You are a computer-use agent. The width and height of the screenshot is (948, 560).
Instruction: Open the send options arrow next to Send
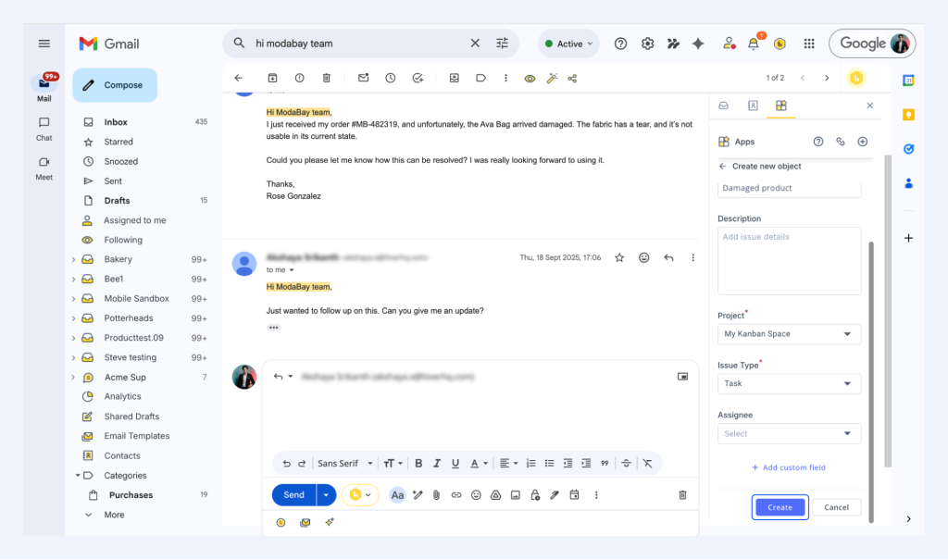coord(326,495)
